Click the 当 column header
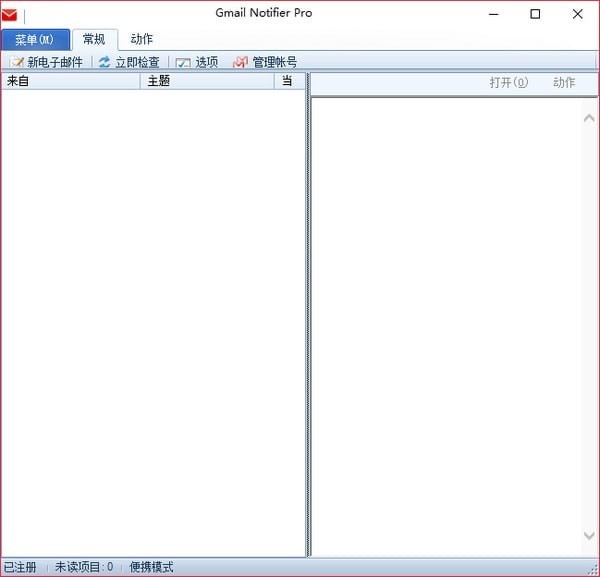Viewport: 600px width, 577px height. pyautogui.click(x=288, y=81)
